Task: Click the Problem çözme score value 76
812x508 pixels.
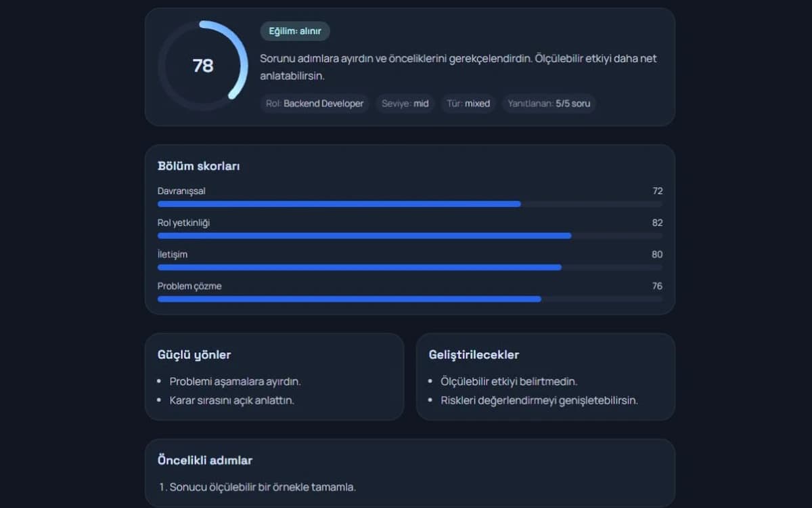Action: [x=657, y=287]
